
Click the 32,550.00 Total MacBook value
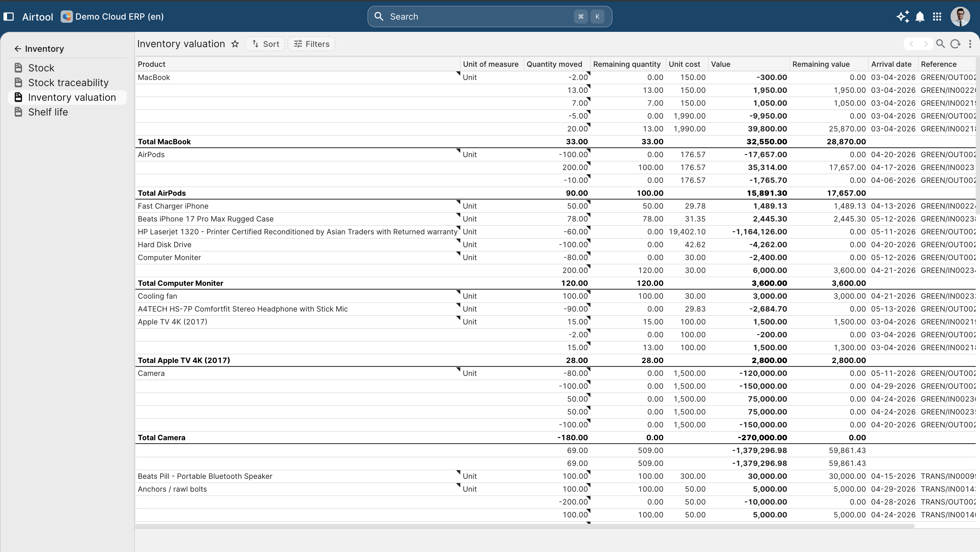point(749,142)
